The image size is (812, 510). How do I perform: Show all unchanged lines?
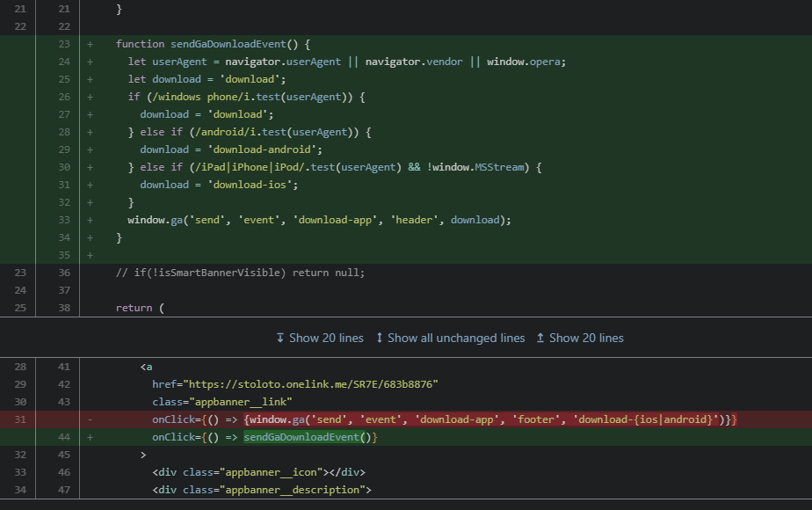(455, 338)
